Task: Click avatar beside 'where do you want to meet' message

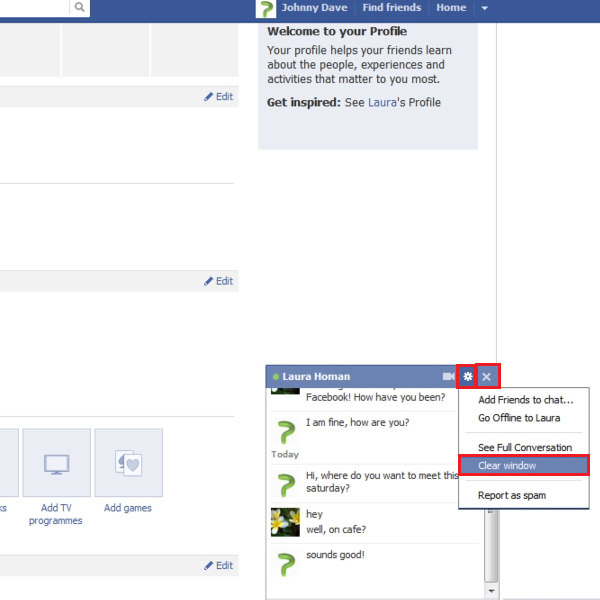Action: (x=285, y=484)
